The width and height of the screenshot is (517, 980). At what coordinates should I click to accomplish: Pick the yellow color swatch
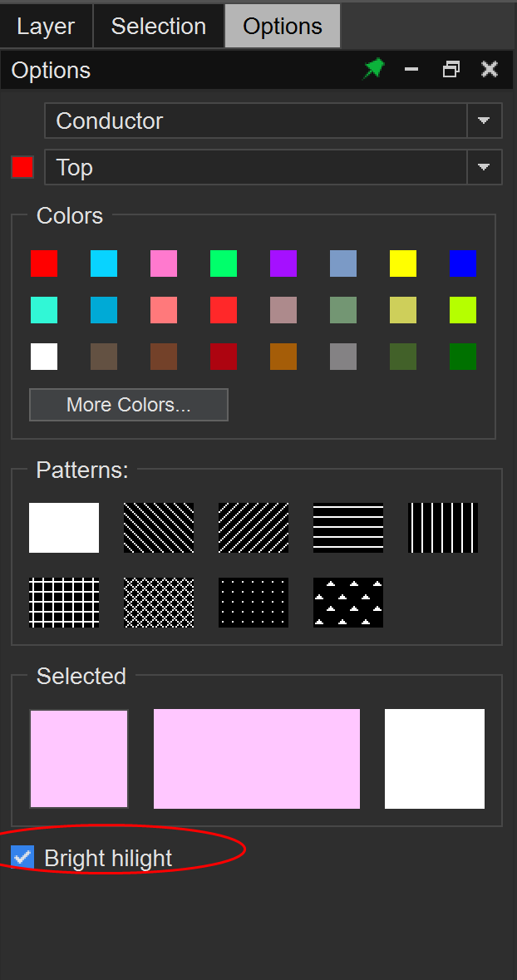coord(403,263)
